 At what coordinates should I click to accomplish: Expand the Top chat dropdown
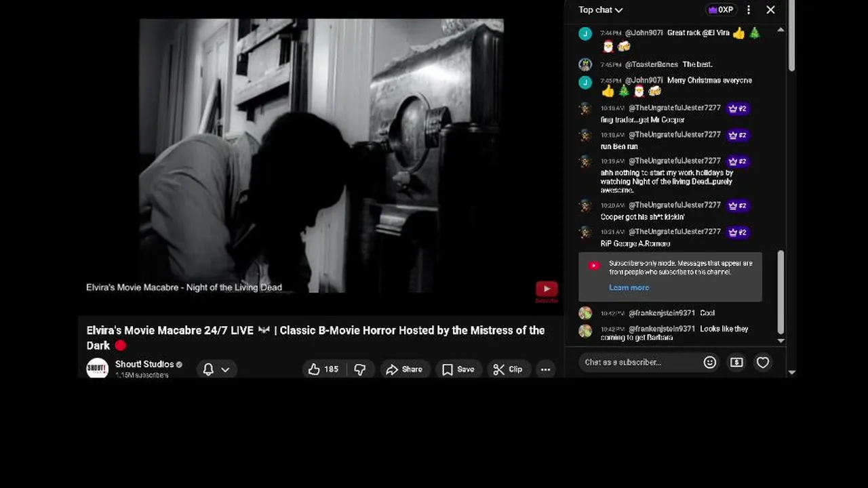coord(600,9)
